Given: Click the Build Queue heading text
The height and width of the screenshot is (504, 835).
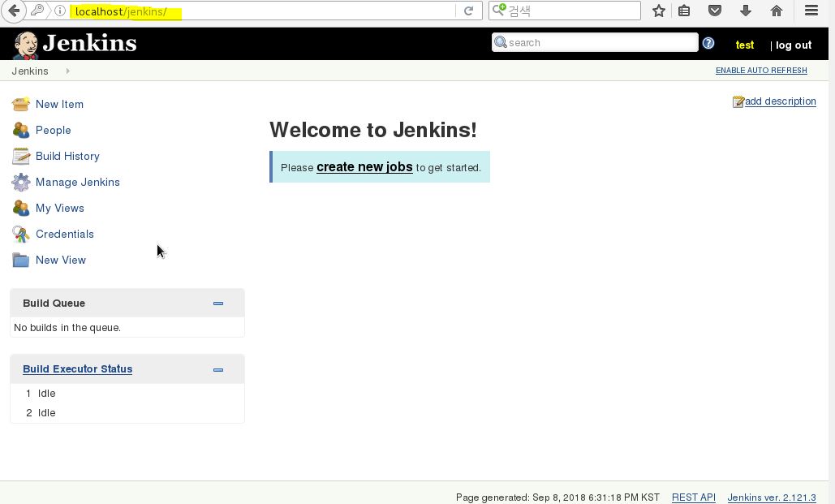Looking at the screenshot, I should pos(54,304).
